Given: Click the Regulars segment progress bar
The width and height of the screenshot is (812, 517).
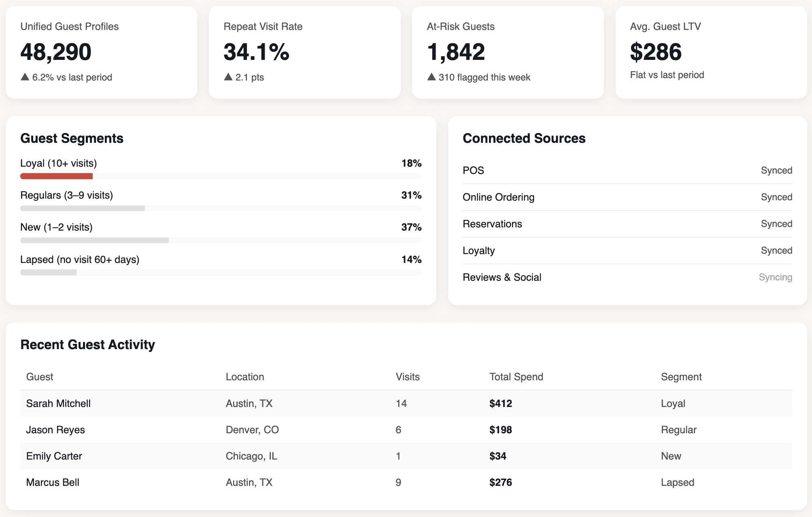Looking at the screenshot, I should pyautogui.click(x=221, y=208).
